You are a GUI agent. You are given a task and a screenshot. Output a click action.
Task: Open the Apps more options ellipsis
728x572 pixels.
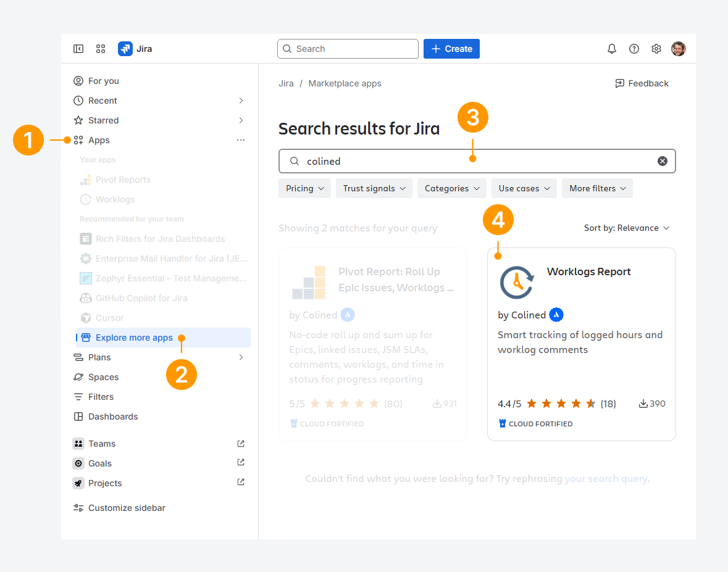click(240, 139)
